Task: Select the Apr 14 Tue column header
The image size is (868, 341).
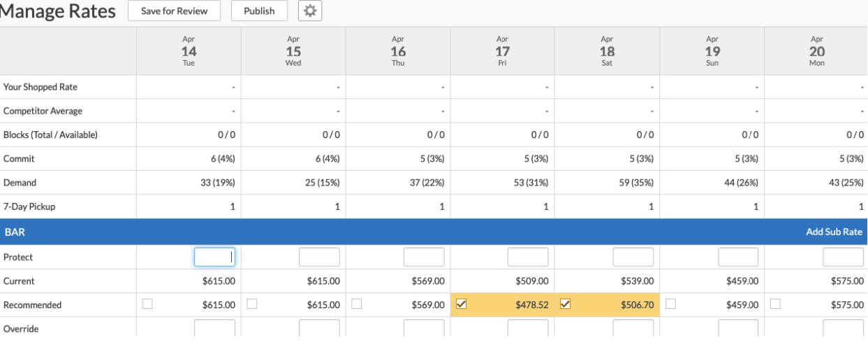Action: (x=189, y=51)
